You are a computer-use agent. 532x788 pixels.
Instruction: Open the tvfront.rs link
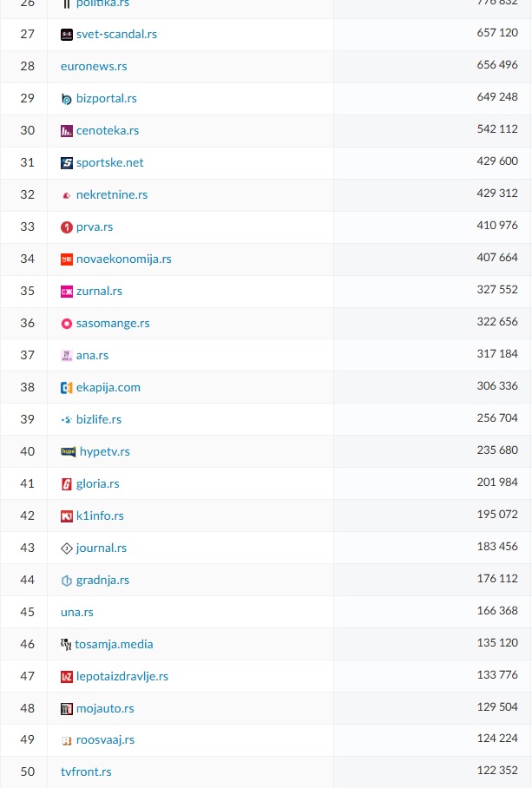point(86,772)
